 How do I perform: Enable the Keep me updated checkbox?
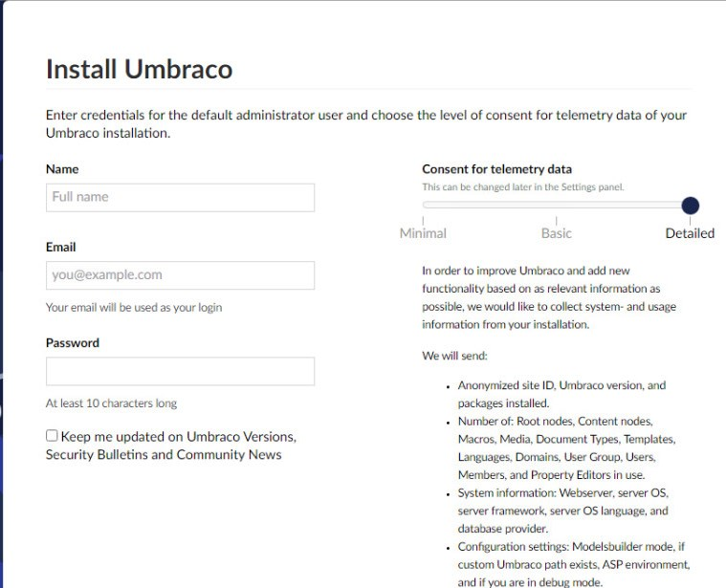click(52, 436)
